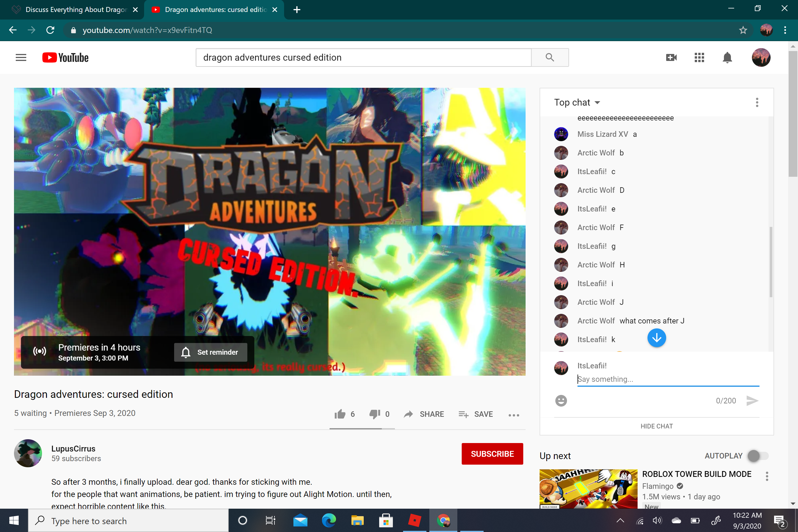Click the search magnifier button
The width and height of the screenshot is (798, 532).
tap(549, 57)
